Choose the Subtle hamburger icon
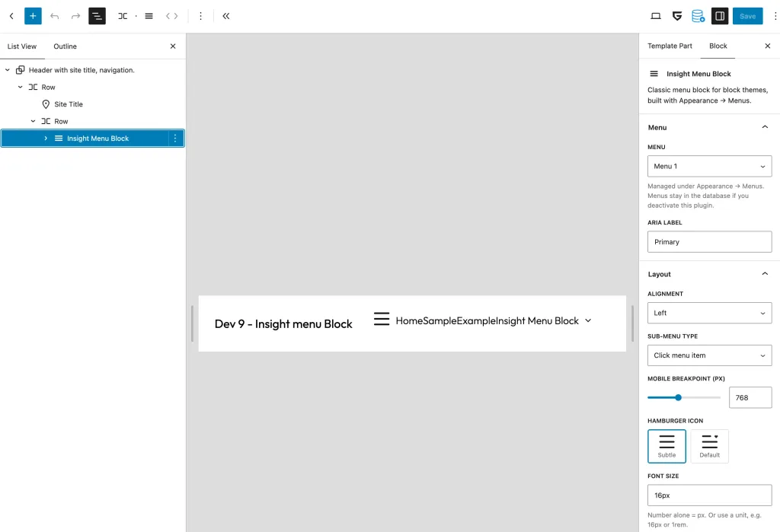780x532 pixels. click(667, 446)
